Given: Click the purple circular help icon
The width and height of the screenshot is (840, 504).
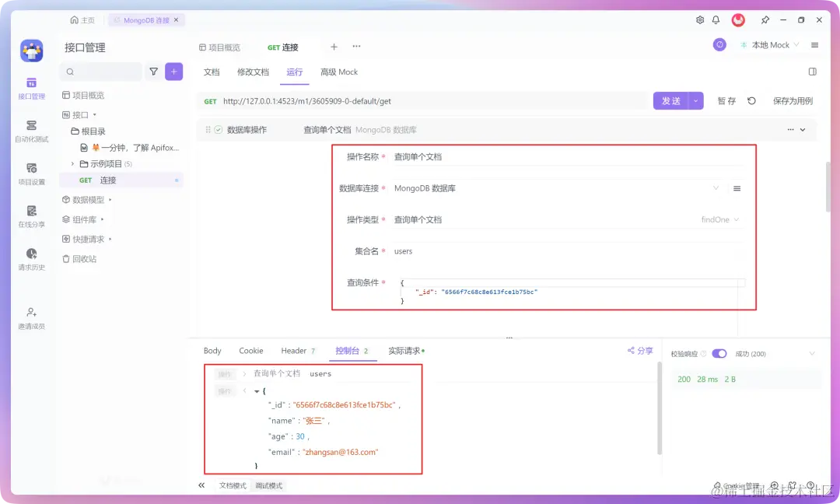Looking at the screenshot, I should point(719,45).
